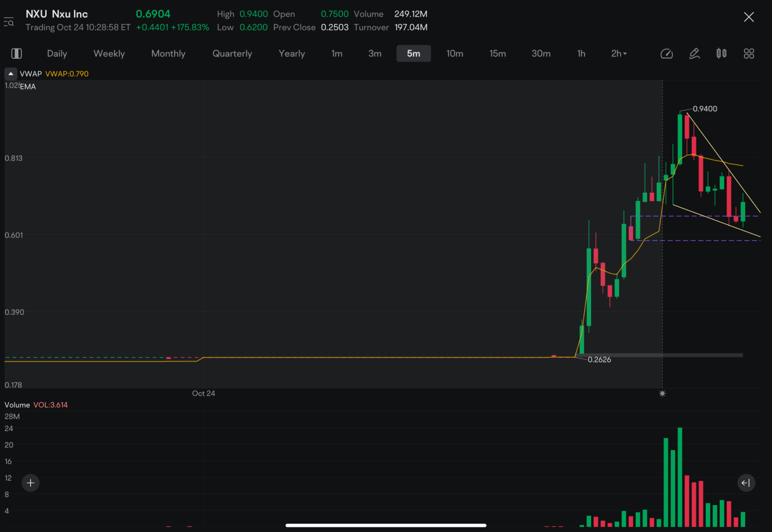Switch to the Yearly timeframe
This screenshot has width=772, height=532.
(292, 54)
